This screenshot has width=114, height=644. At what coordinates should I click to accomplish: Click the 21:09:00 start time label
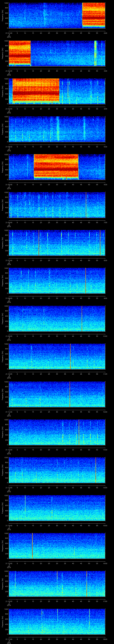[9, 336]
